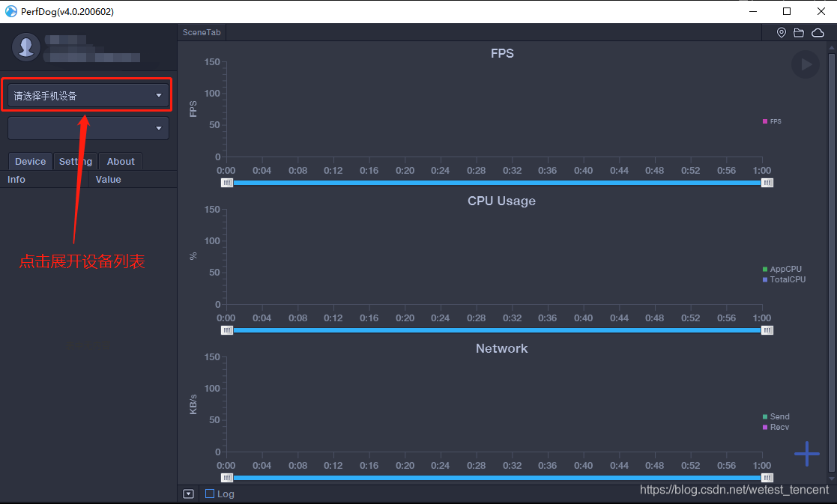Screen dimensions: 837x504
Task: Open the folder icon in top toolbar
Action: pos(799,32)
